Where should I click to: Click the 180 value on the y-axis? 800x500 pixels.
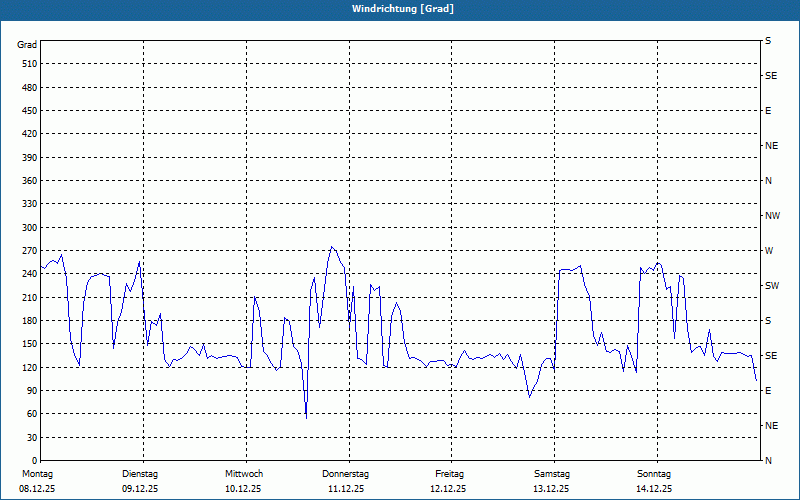click(29, 321)
